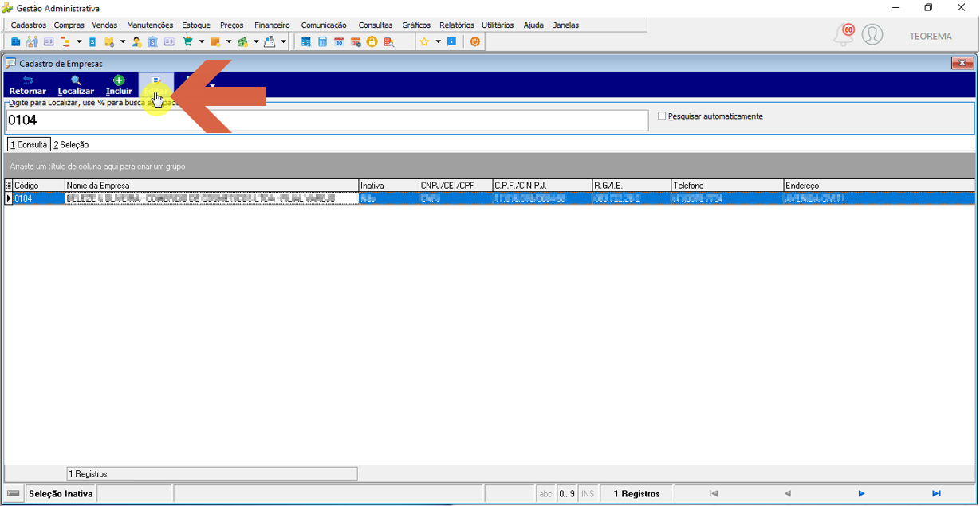Click the user profile circle icon

pyautogui.click(x=872, y=34)
